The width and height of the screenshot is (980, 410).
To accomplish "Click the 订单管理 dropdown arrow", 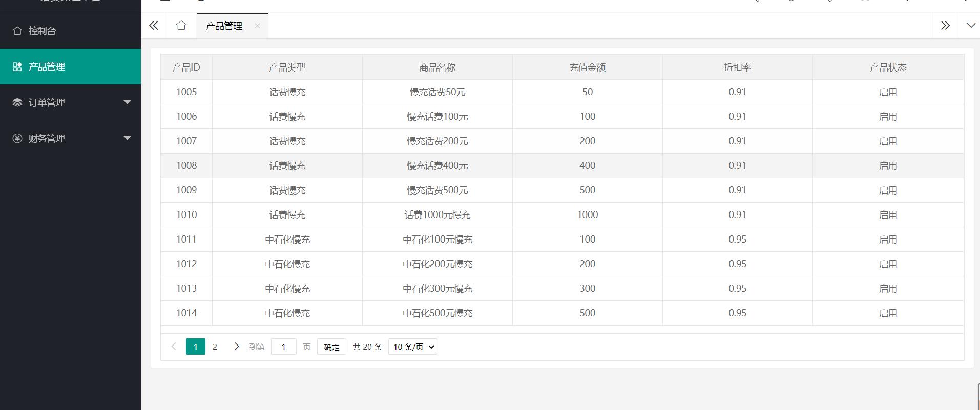I will [128, 102].
